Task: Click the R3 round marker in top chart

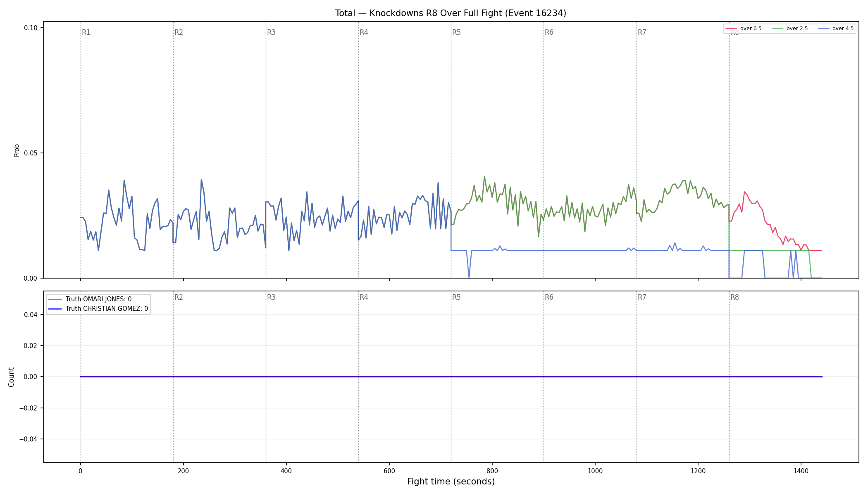Action: coord(271,32)
